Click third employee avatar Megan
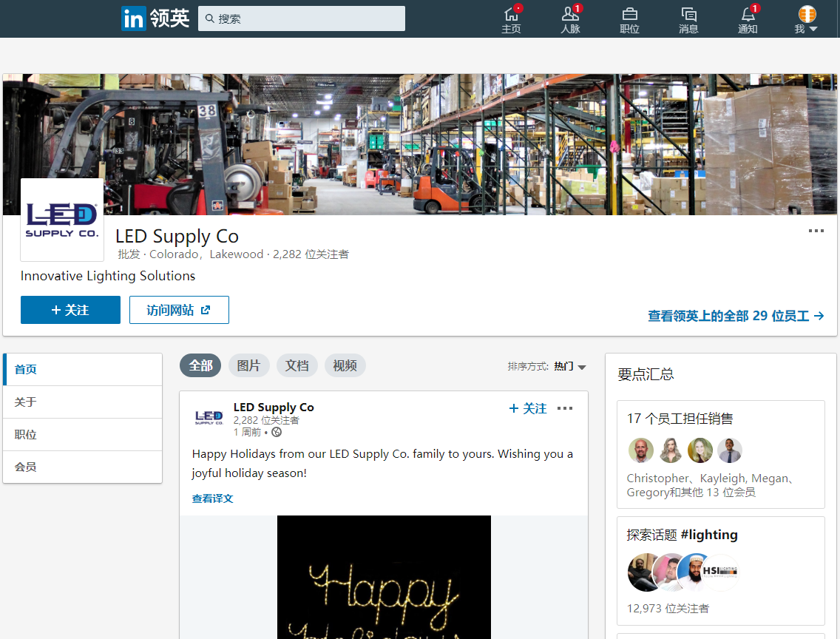840x639 pixels. pyautogui.click(x=700, y=450)
